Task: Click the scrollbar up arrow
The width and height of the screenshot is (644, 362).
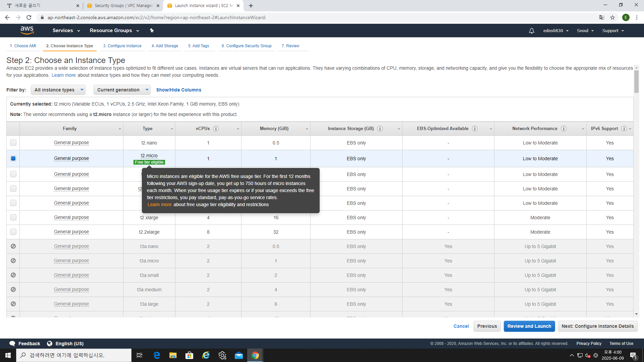Action: [x=636, y=68]
